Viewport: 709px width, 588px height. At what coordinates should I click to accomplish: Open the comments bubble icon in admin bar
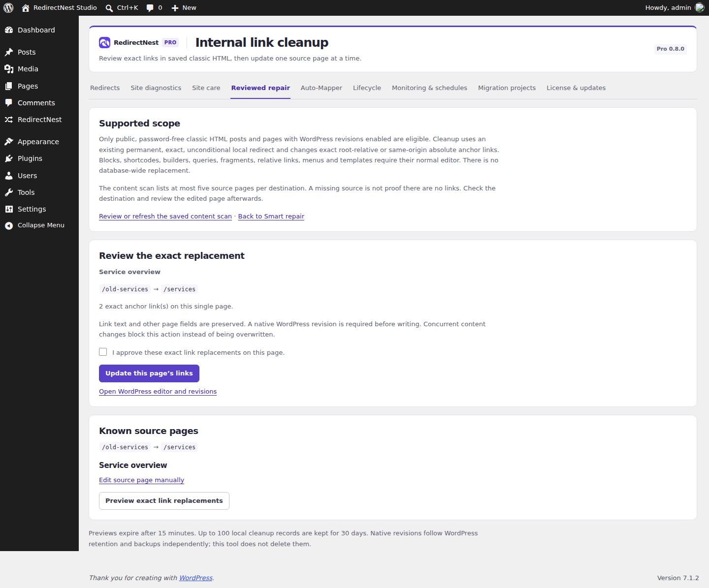(x=150, y=8)
